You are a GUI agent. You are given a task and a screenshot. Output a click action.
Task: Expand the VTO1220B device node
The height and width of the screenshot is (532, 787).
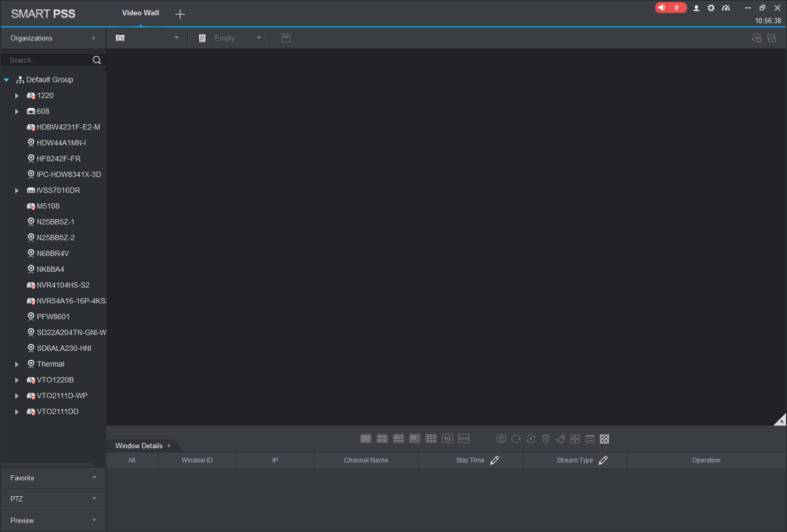click(17, 380)
